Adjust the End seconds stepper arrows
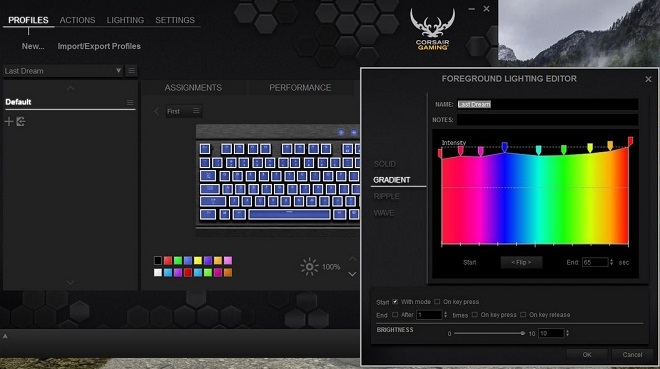The image size is (660, 369). coord(612,262)
